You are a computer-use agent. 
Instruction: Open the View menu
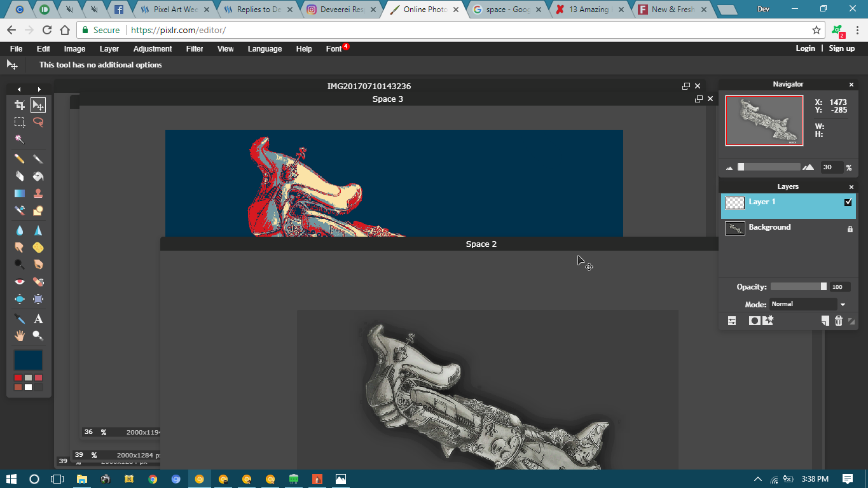226,49
